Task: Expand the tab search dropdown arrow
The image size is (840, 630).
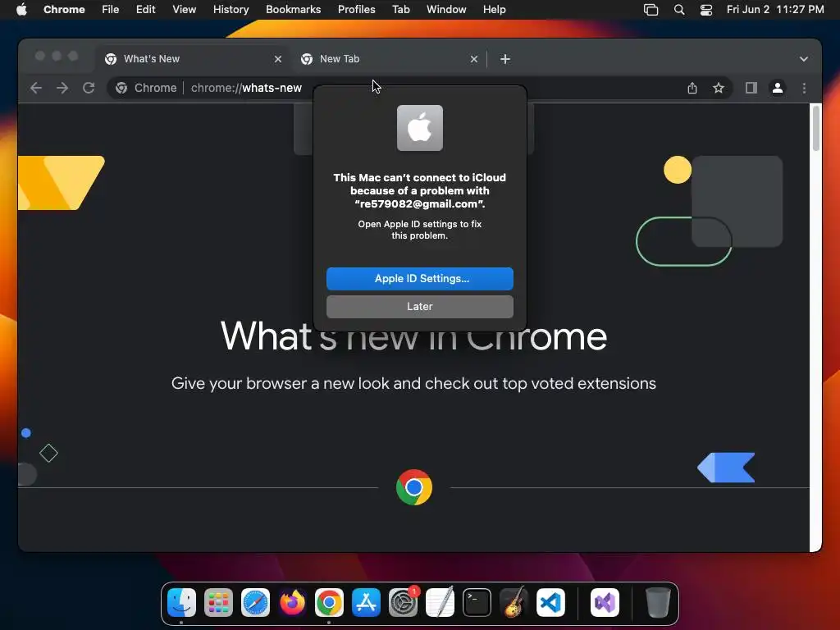Action: 804,59
